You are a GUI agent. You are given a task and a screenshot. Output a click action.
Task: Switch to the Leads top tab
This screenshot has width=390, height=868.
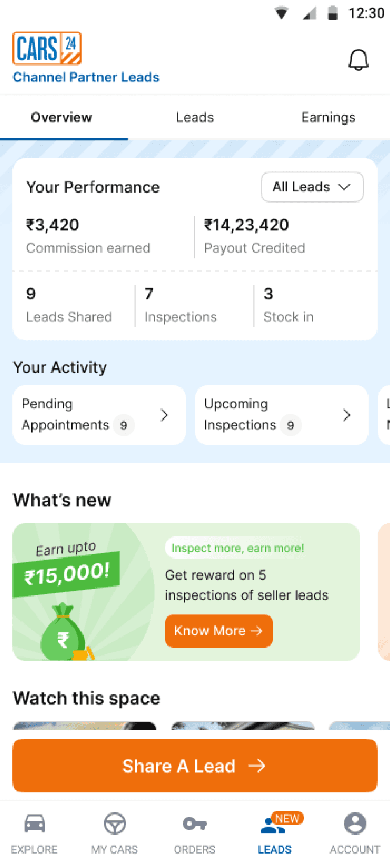(195, 117)
